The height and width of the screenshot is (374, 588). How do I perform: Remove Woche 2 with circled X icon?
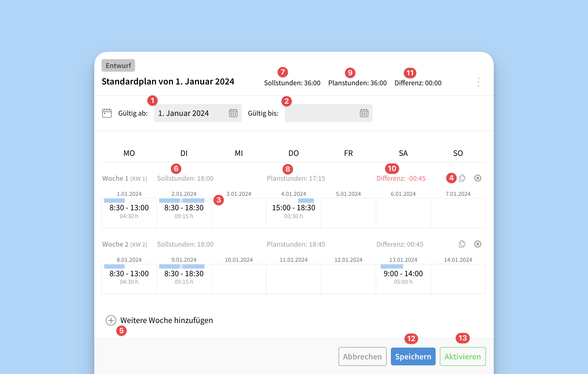pyautogui.click(x=478, y=244)
